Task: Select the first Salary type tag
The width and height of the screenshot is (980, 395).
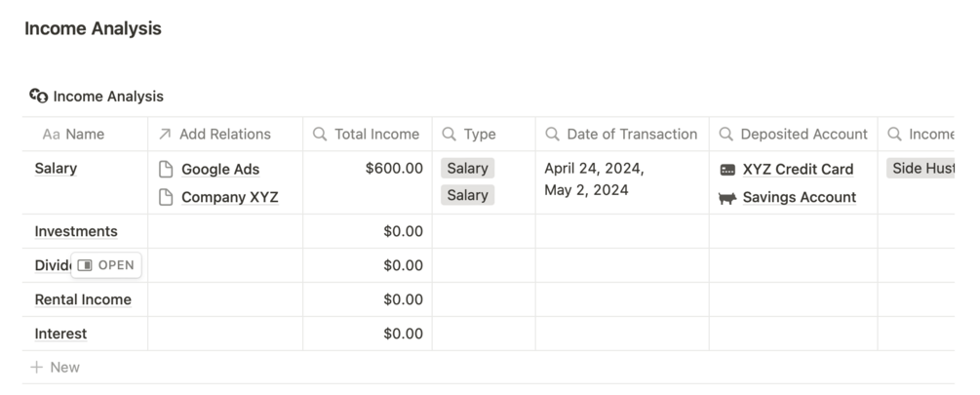Action: tap(467, 169)
